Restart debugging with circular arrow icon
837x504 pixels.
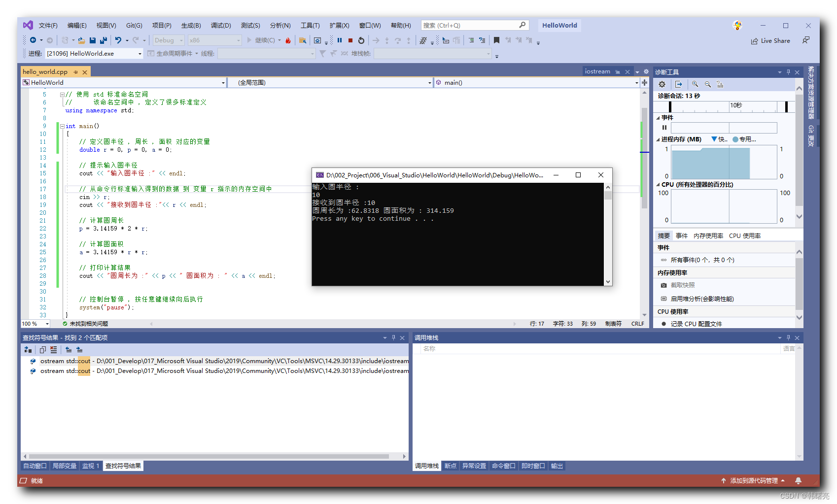(x=361, y=40)
